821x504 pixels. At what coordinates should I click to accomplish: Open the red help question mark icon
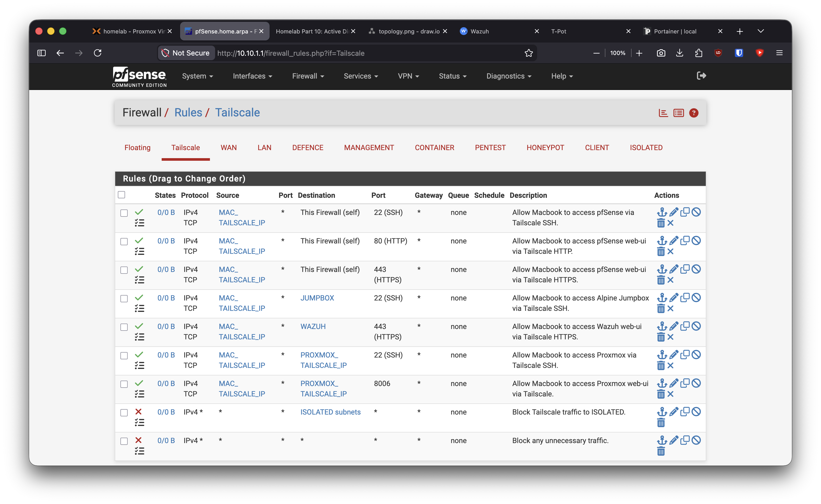694,113
